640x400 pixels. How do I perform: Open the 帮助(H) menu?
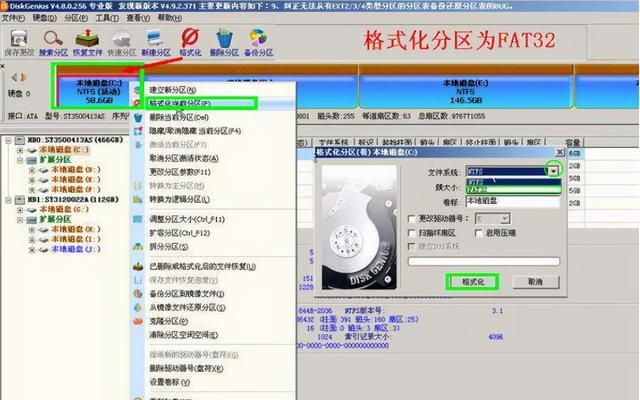click(x=170, y=18)
